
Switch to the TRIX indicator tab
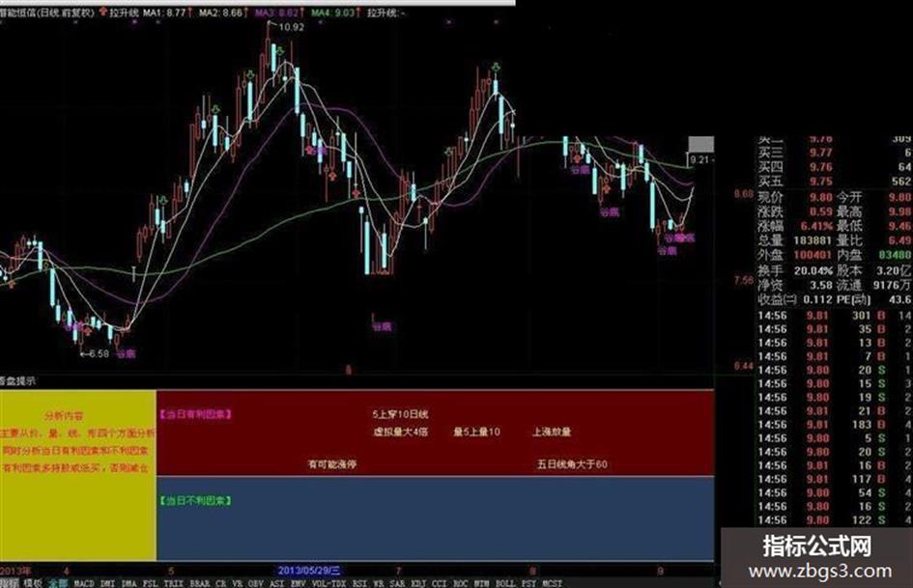174,583
